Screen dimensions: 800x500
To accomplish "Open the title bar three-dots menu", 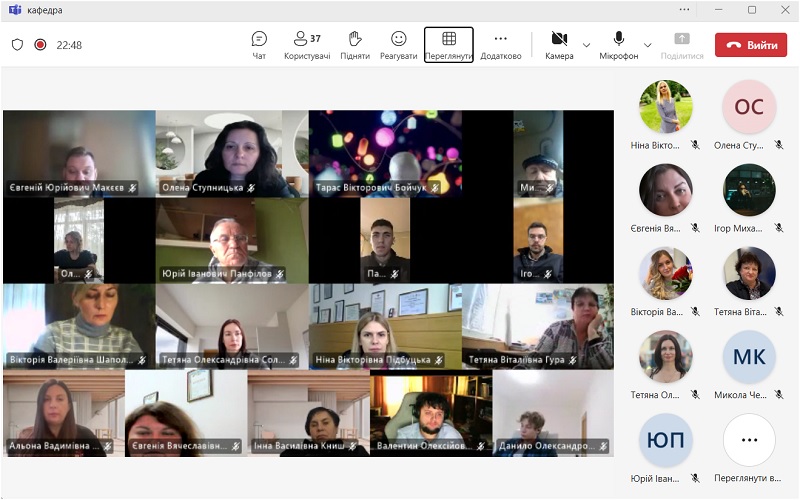I will click(684, 10).
